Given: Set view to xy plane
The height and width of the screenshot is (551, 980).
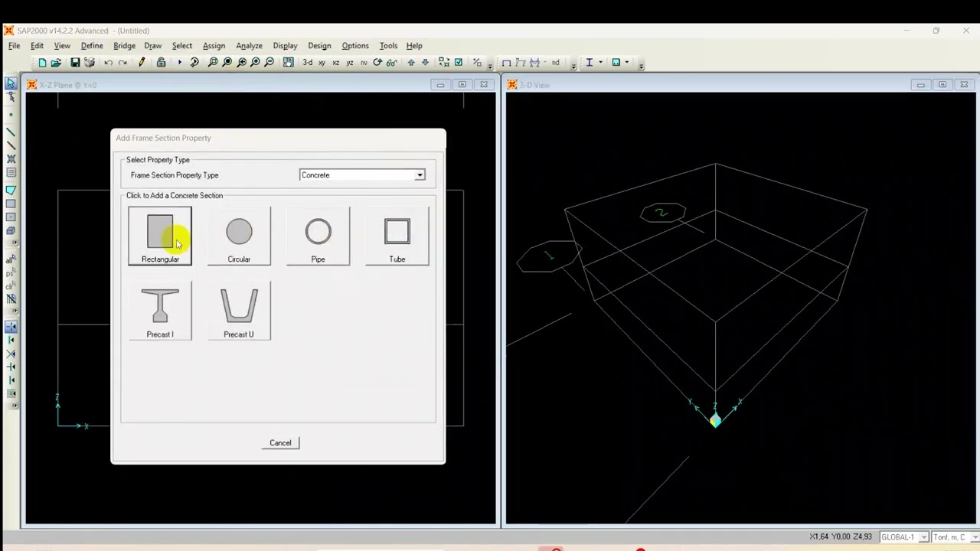Looking at the screenshot, I should click(322, 62).
